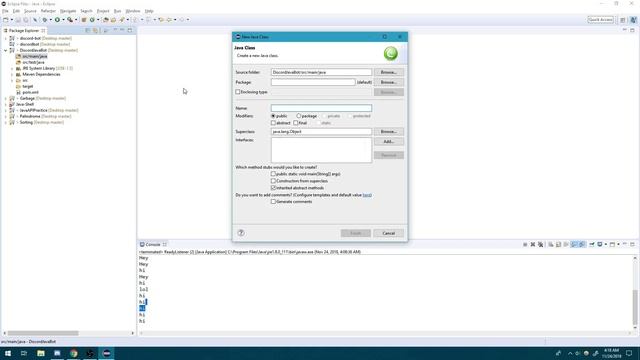Expand the Garbage project
The height and width of the screenshot is (360, 640).
pyautogui.click(x=6, y=98)
